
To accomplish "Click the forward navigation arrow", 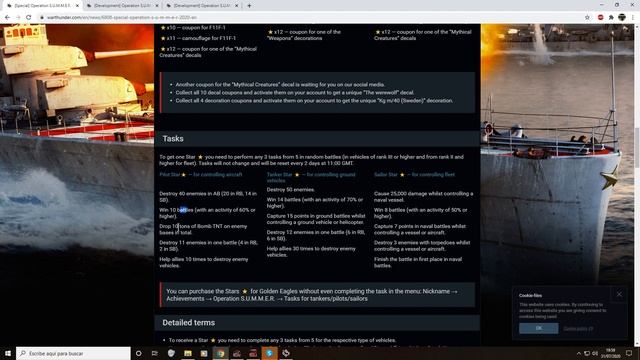I will pos(18,18).
